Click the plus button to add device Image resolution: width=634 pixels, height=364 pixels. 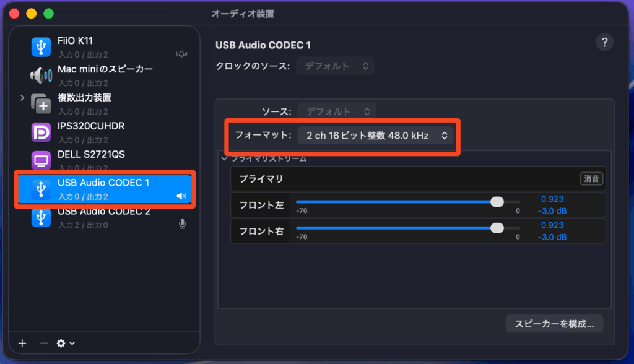point(22,343)
